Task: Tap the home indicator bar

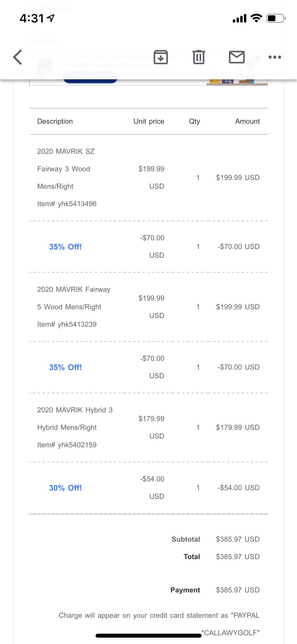Action: pos(148,636)
